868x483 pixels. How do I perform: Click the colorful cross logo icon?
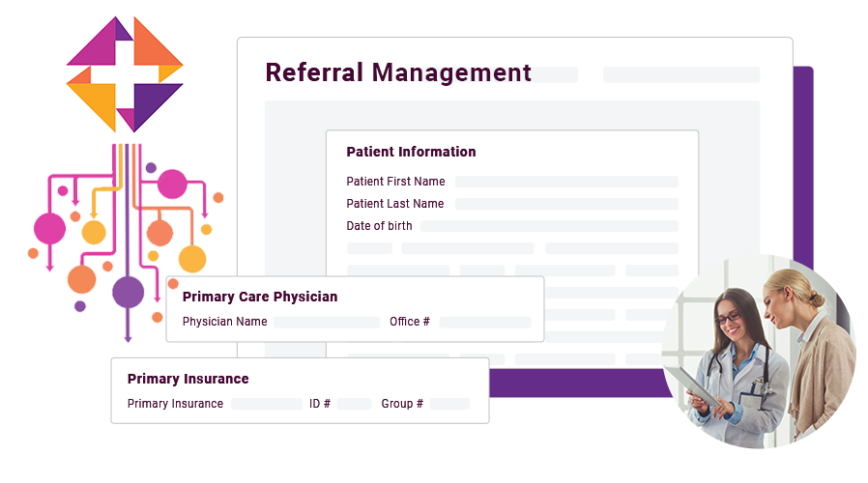125,74
